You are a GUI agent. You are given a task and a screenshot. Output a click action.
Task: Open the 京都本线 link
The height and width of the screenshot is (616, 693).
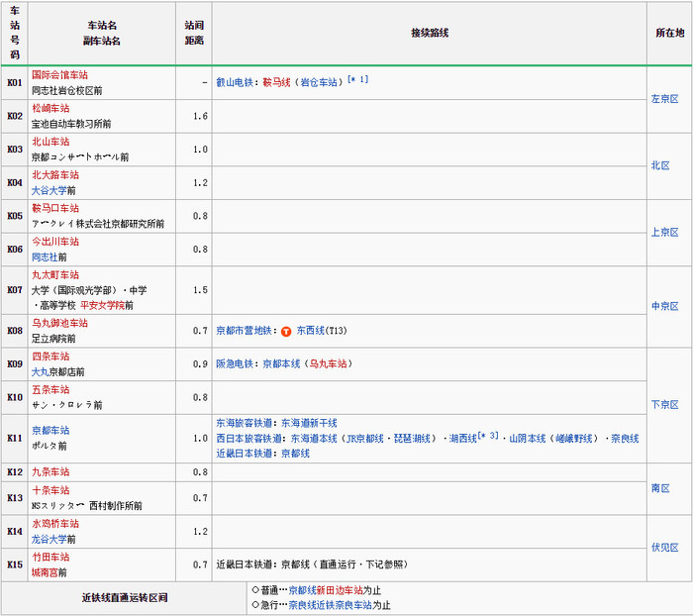[281, 363]
